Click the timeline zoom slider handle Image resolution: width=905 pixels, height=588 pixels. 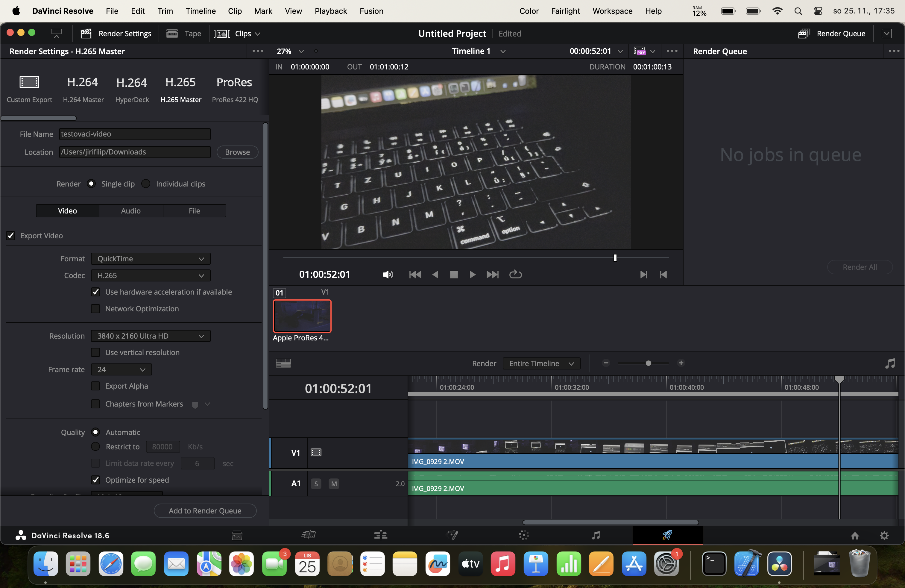point(648,363)
